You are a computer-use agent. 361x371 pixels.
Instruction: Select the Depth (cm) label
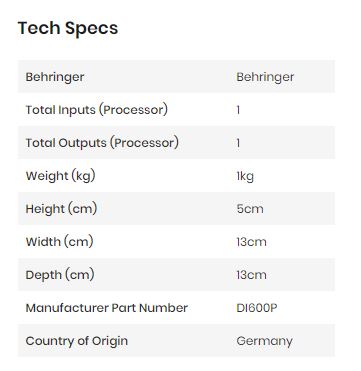tap(60, 275)
